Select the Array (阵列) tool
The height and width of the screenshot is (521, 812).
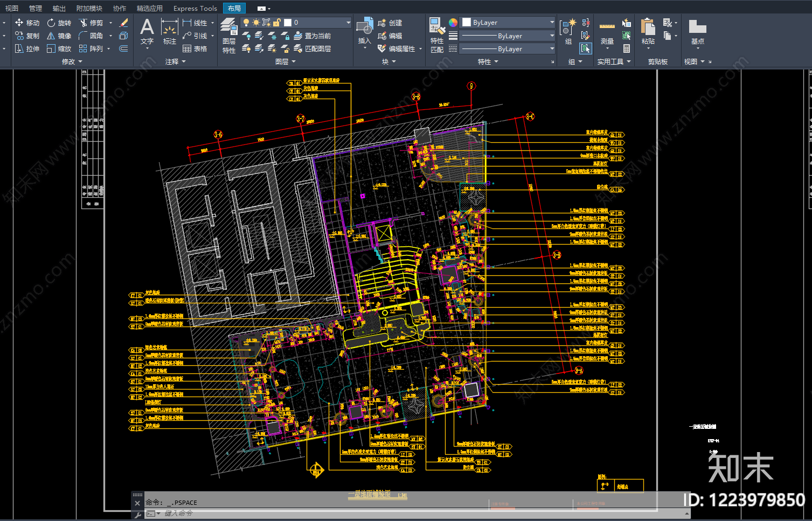91,48
